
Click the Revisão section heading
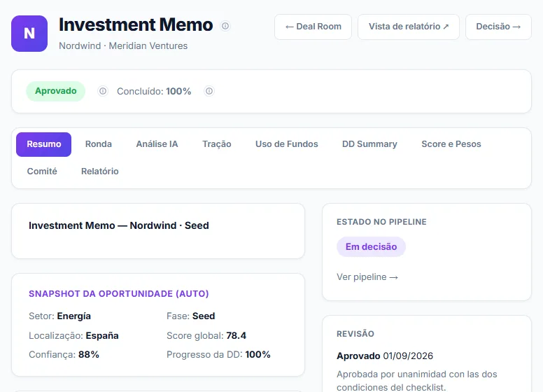click(355, 334)
